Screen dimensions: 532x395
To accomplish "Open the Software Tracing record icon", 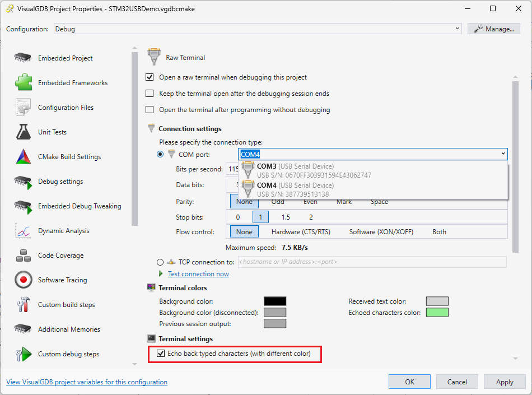I will (23, 280).
